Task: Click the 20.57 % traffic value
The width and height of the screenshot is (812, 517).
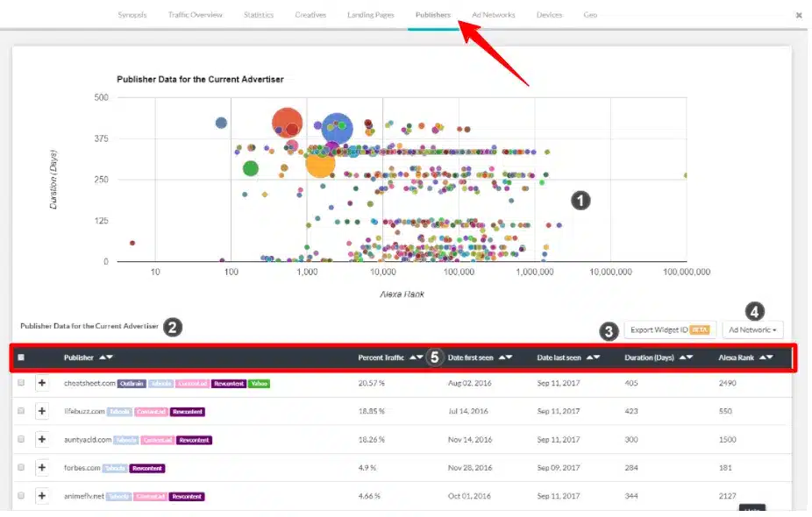Action: pos(371,383)
